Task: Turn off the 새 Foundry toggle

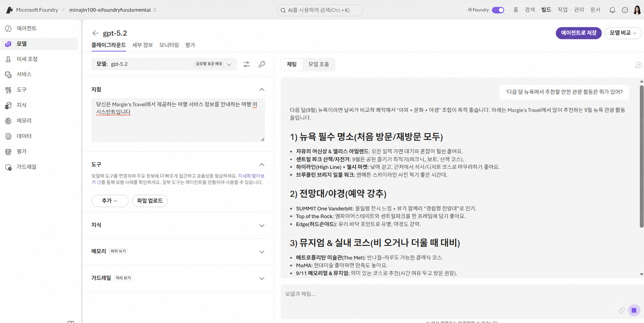Action: [x=498, y=10]
